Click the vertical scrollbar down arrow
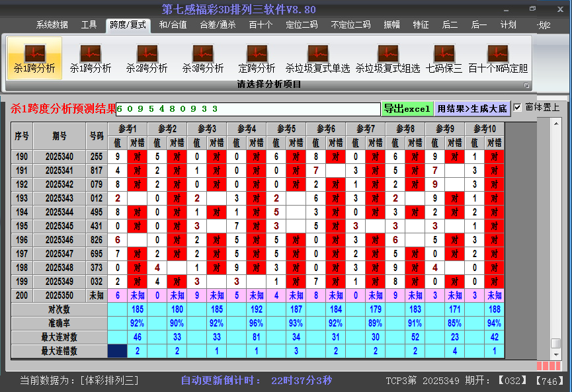 pos(556,355)
